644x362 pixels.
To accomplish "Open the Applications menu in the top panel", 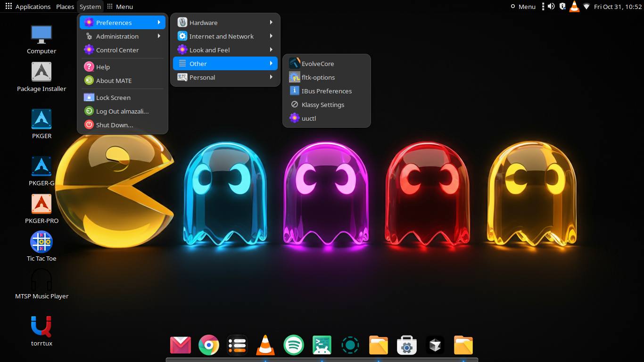I will pos(28,7).
